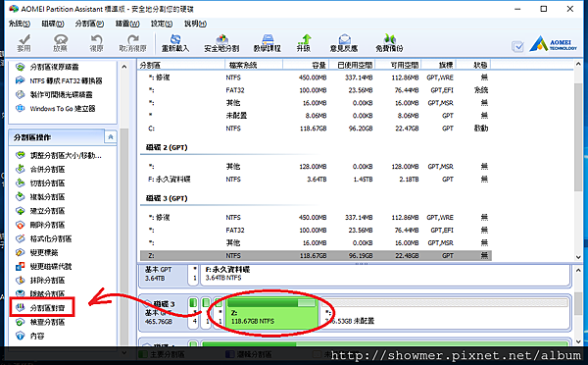Click the 磁碟 3 465.76GB disk label

tap(162, 313)
